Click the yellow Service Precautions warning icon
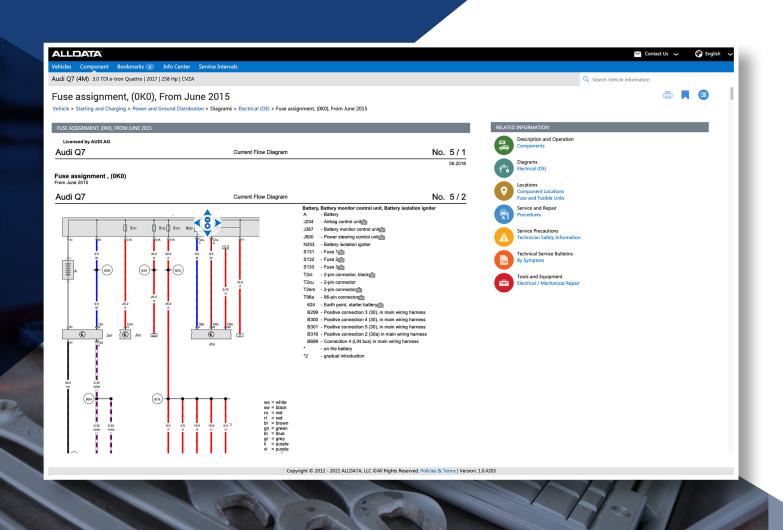The width and height of the screenshot is (783, 530). [502, 236]
